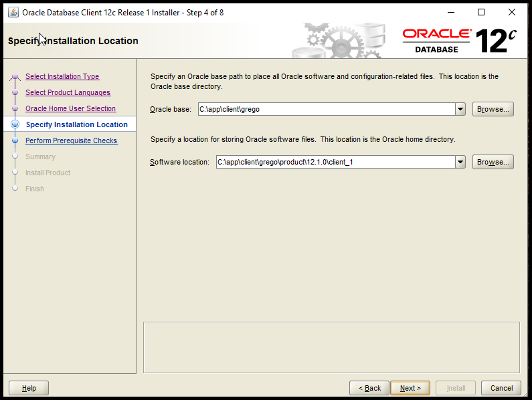Browse for the Oracle base directory
This screenshot has width=532, height=400.
[x=493, y=109]
